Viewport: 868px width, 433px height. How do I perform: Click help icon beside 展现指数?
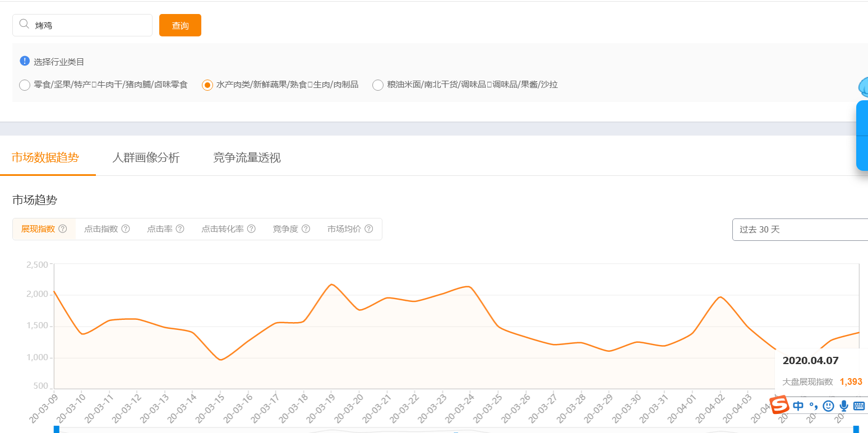(x=63, y=229)
